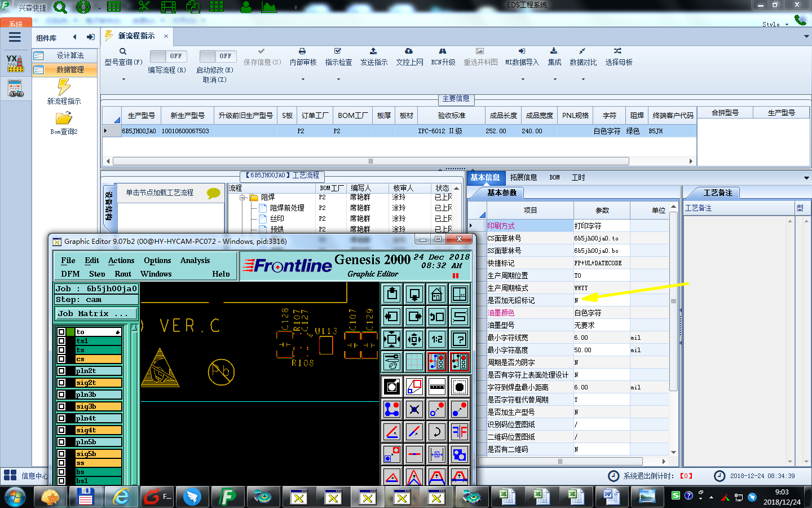Open the Analysis menu in Graphic Editor
Image resolution: width=812 pixels, height=508 pixels.
pyautogui.click(x=195, y=260)
